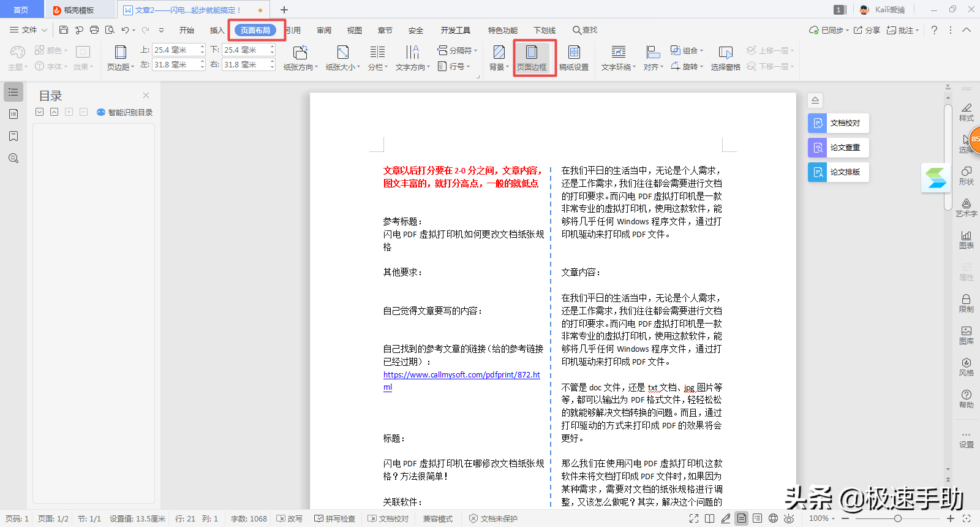
Task: Switch to the 审阅 Review ribbon tab
Action: point(324,30)
